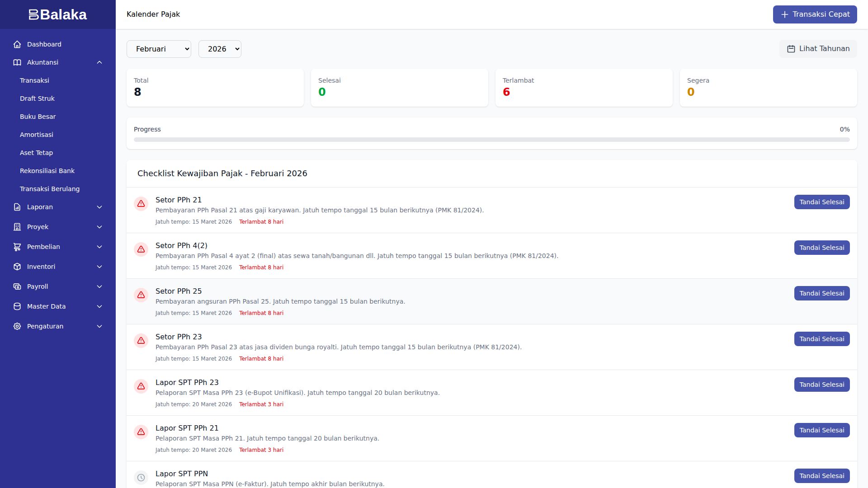Click the Laporan report icon

click(x=17, y=207)
